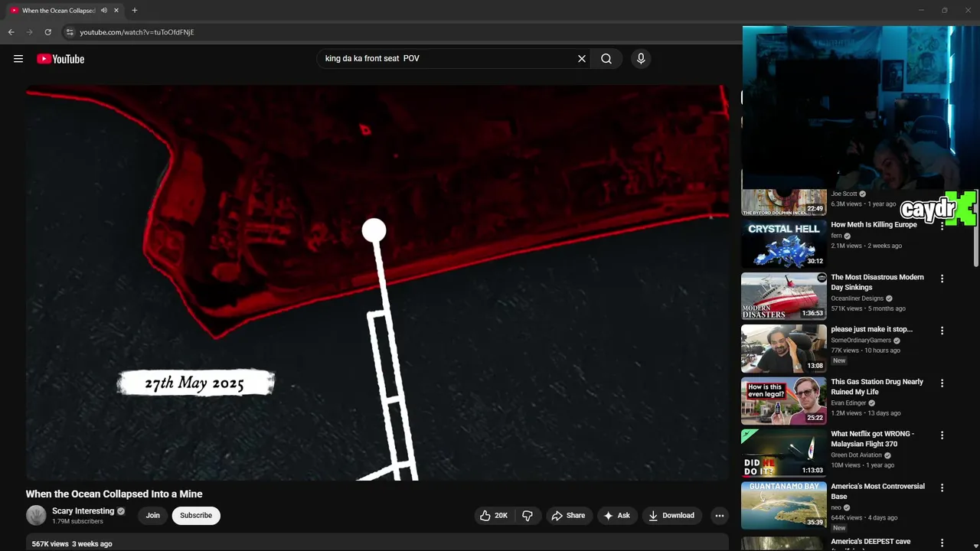The height and width of the screenshot is (551, 980).
Task: Expand description at '567K views 3 weeks ago'
Action: coord(72,544)
